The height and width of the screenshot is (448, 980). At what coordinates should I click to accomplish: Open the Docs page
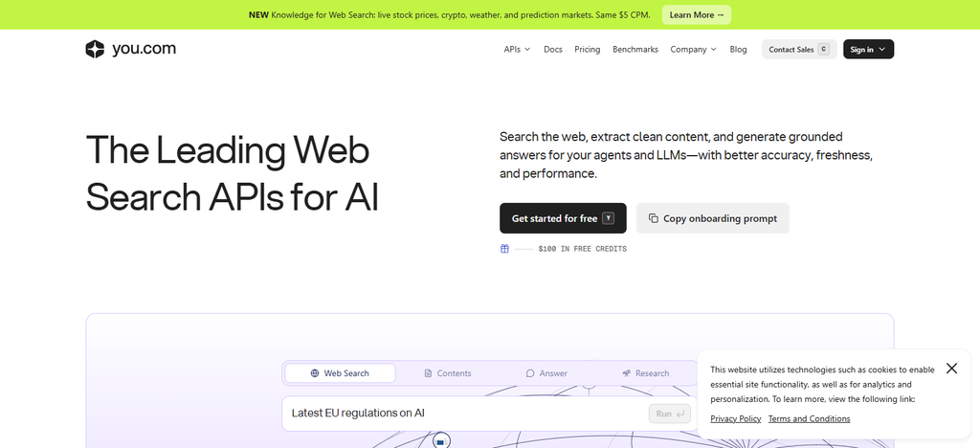553,50
